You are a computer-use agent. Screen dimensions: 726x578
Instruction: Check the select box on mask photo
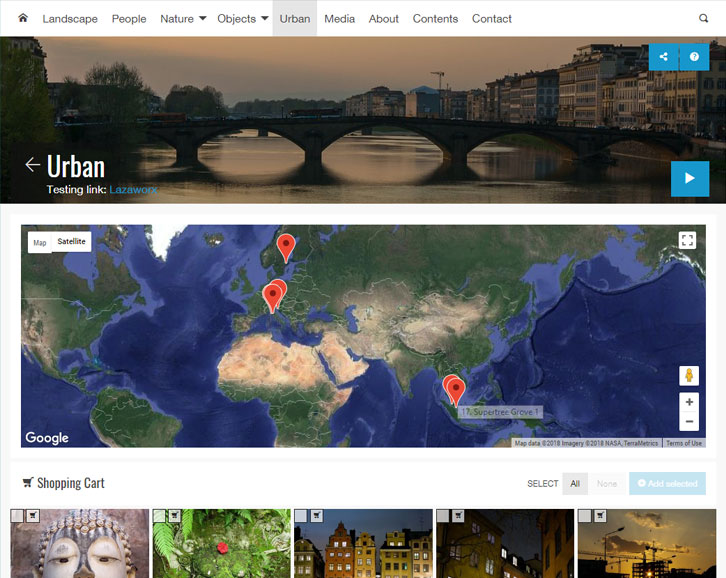pyautogui.click(x=17, y=516)
